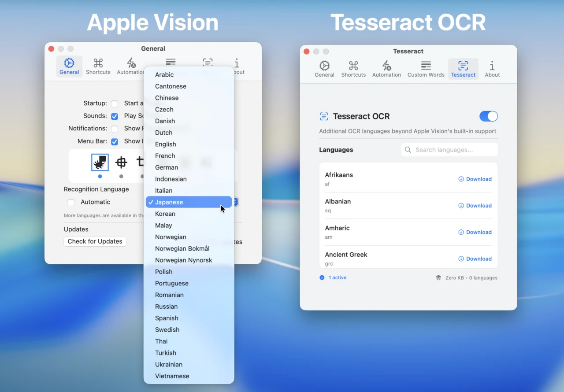The height and width of the screenshot is (392, 564).
Task: Turn off the Tesseract OCR toggle
Action: 488,116
